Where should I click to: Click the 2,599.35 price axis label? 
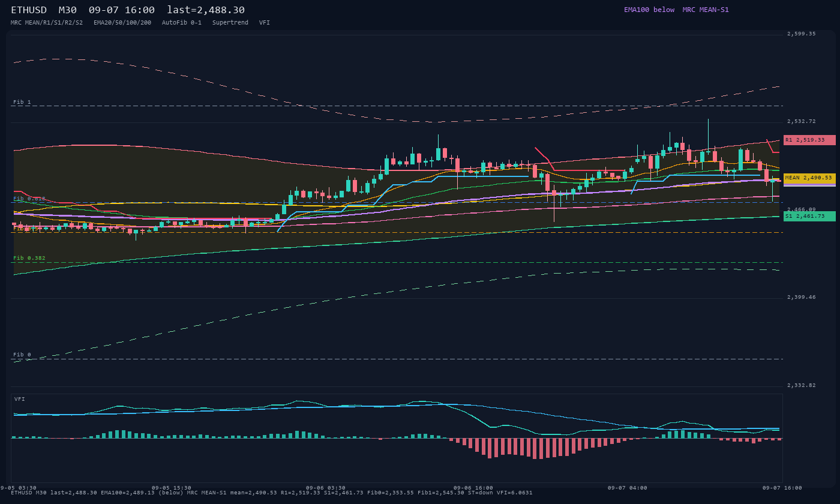point(802,34)
